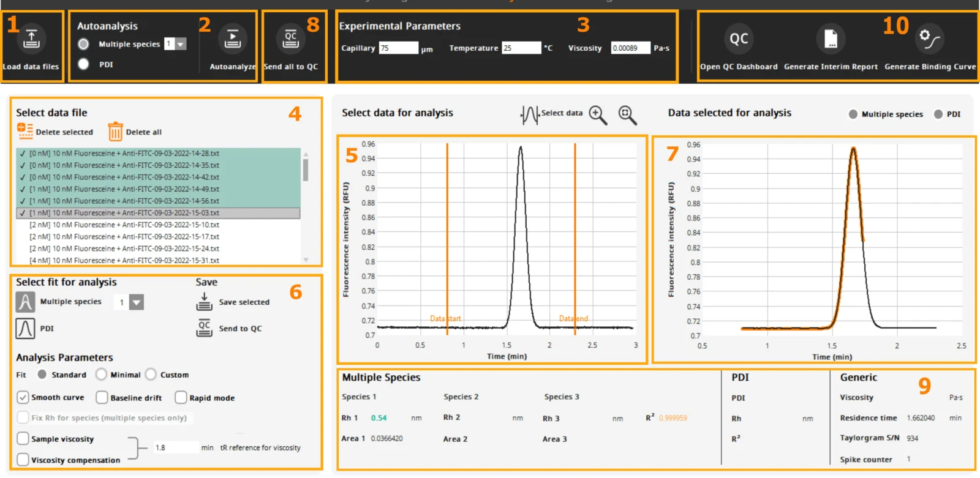Click the zoom in magnifier icon
Screen dimensions: 980x478
pos(598,114)
